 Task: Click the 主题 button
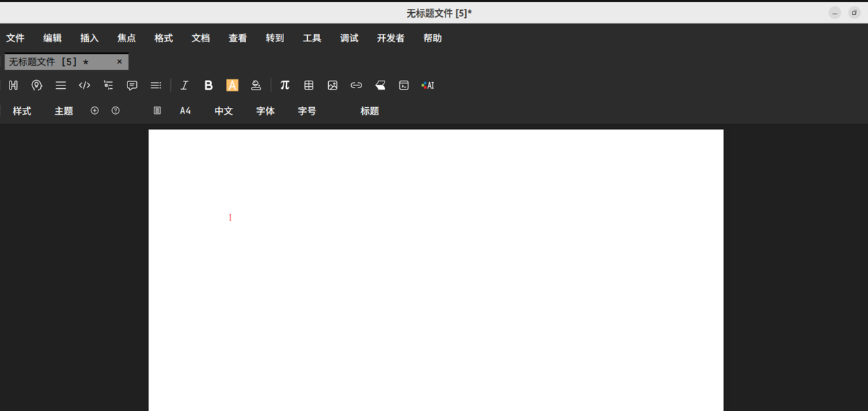point(64,111)
